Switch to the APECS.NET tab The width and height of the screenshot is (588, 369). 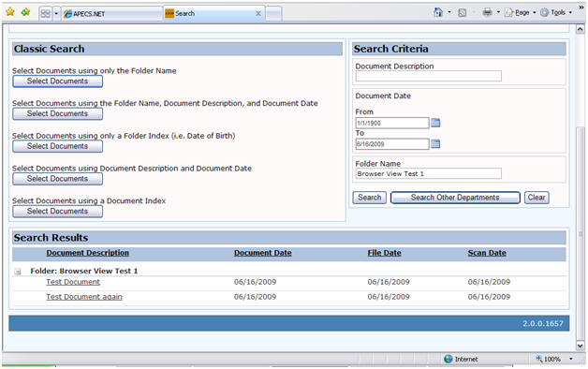(x=111, y=14)
